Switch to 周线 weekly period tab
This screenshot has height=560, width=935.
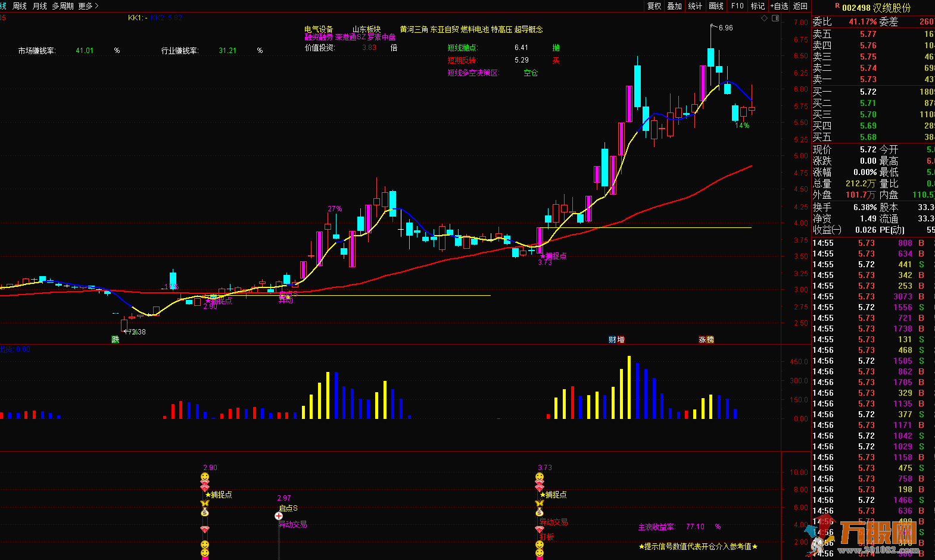pos(20,6)
